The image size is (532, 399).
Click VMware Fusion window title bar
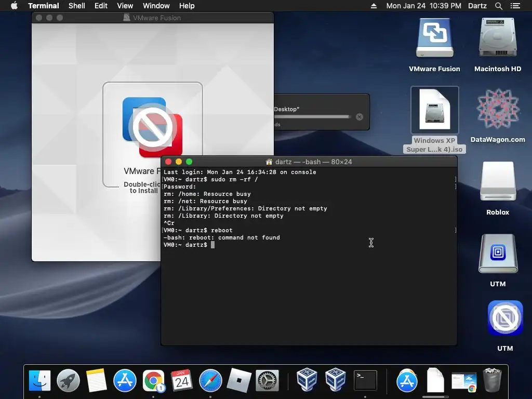tap(153, 18)
